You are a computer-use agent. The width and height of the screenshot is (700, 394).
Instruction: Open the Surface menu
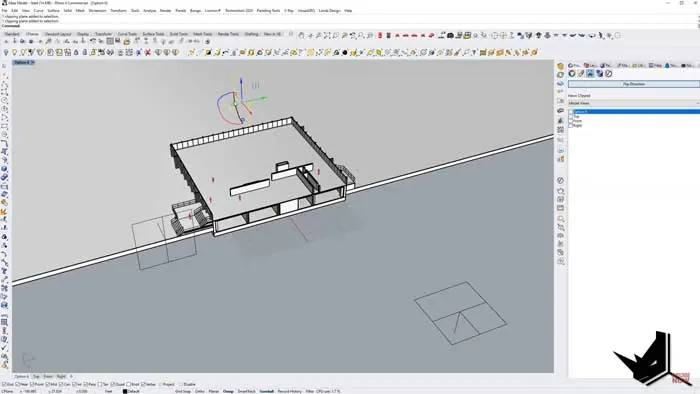53,10
